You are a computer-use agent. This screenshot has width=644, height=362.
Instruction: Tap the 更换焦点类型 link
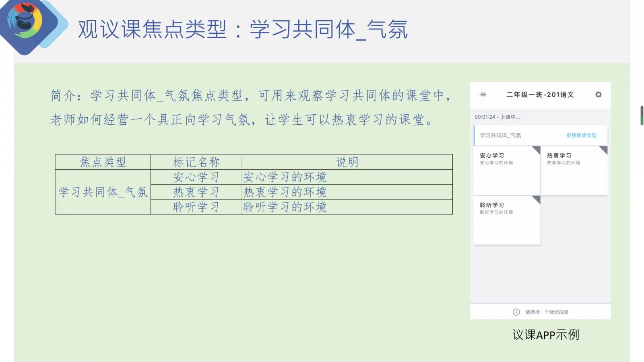581,136
